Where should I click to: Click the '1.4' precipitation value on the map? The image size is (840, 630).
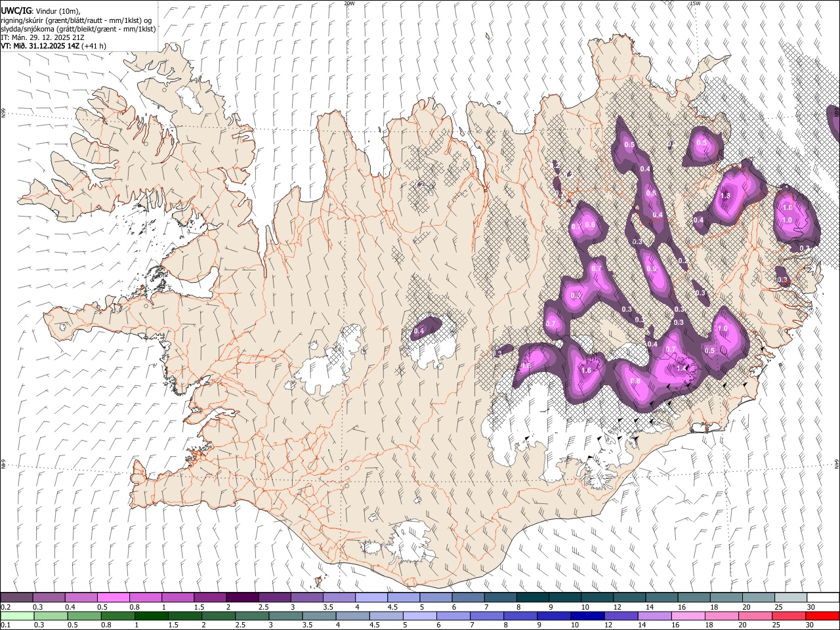(x=681, y=369)
